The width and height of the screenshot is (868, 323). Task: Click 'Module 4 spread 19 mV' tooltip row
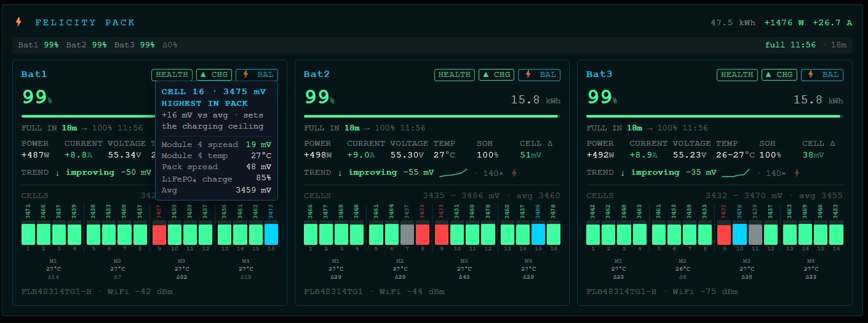pos(217,145)
